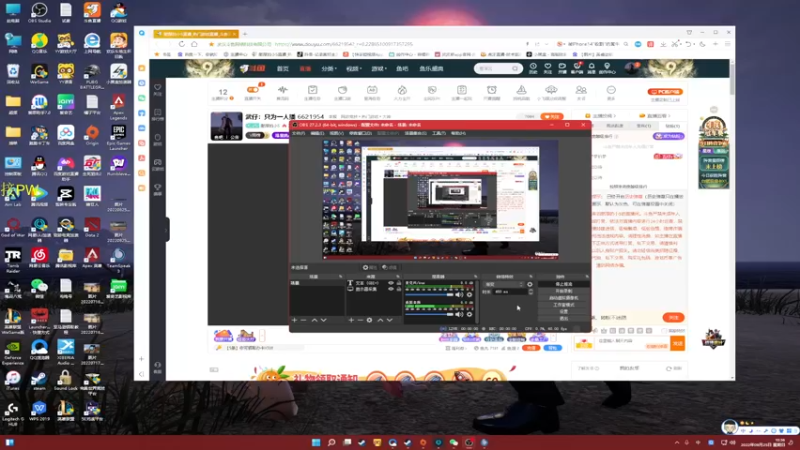Expand collapsed sidebar handle on Douyu page
800x450 pixels.
pyautogui.click(x=166, y=230)
